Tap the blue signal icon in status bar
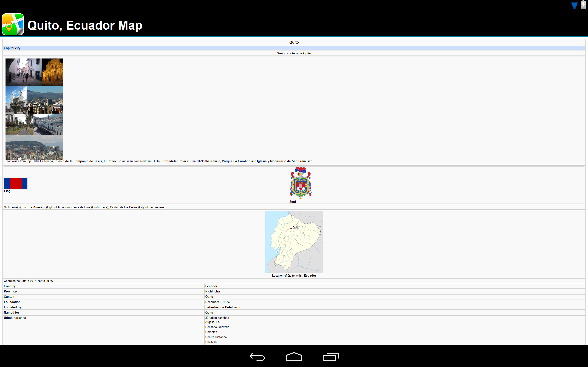The image size is (588, 367). [574, 5]
